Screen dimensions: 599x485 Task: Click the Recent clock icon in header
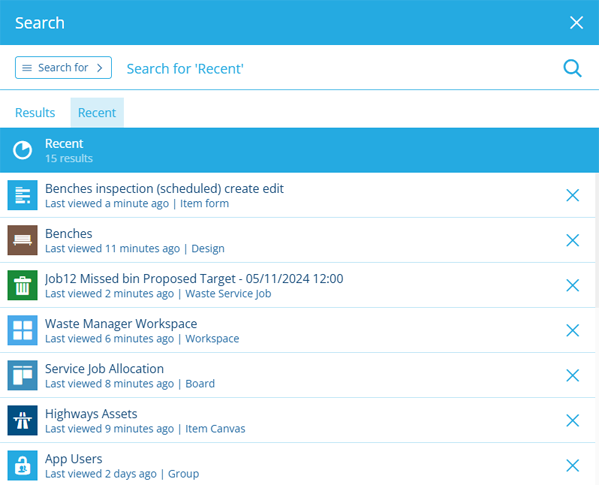click(x=23, y=150)
